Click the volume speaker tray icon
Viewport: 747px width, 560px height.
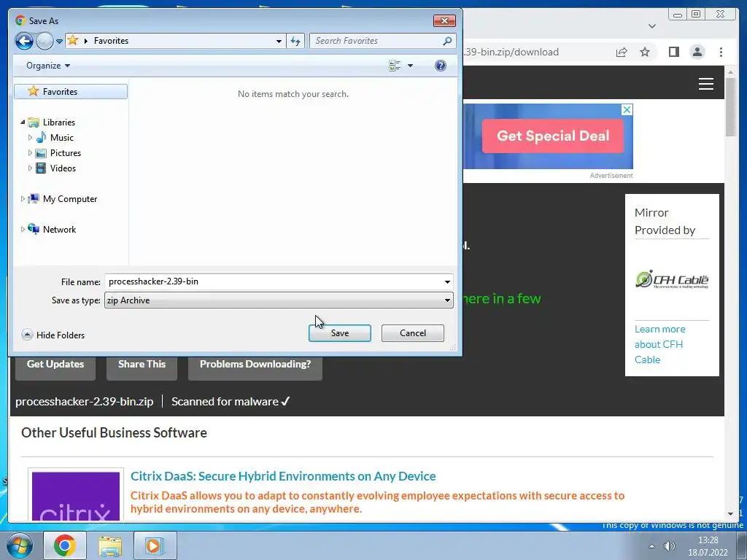(x=670, y=546)
